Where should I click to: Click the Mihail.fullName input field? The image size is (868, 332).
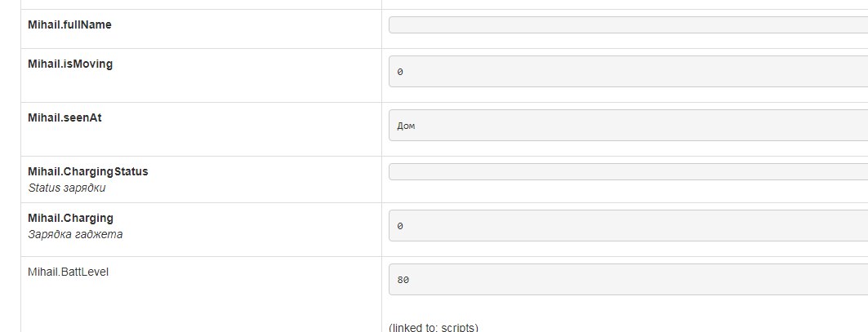pos(627,25)
